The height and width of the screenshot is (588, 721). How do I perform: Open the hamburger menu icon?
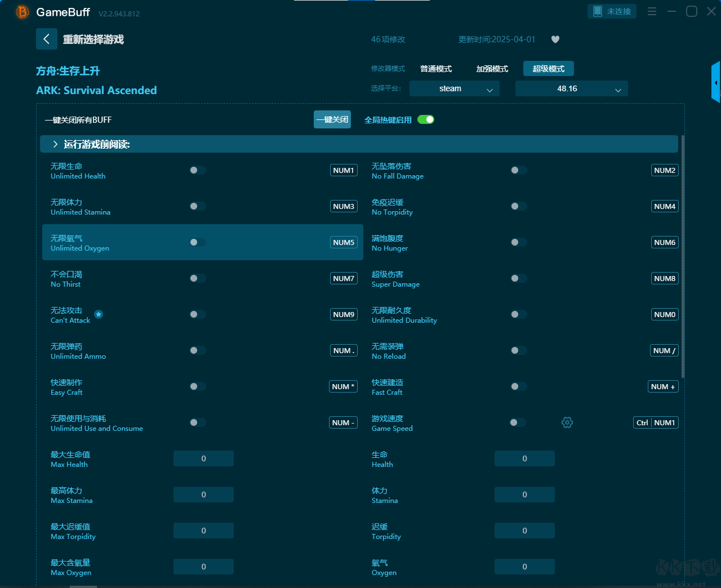click(x=652, y=11)
